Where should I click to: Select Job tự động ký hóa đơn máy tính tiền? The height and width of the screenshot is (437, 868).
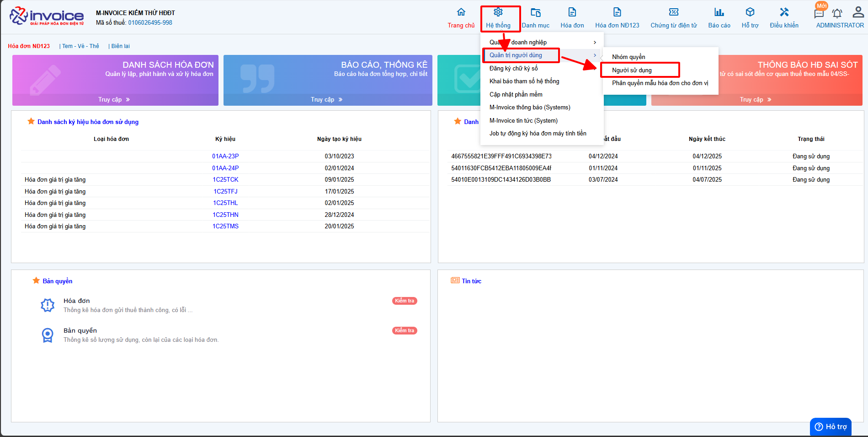coord(538,133)
